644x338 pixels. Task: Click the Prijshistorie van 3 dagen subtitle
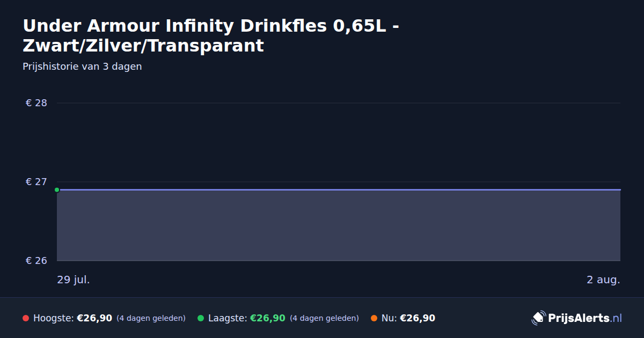(x=82, y=67)
